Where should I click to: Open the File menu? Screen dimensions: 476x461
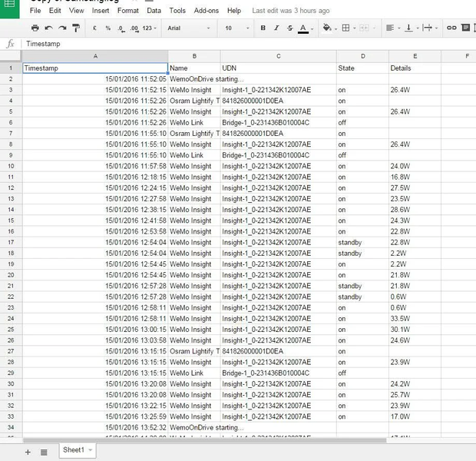(x=35, y=11)
